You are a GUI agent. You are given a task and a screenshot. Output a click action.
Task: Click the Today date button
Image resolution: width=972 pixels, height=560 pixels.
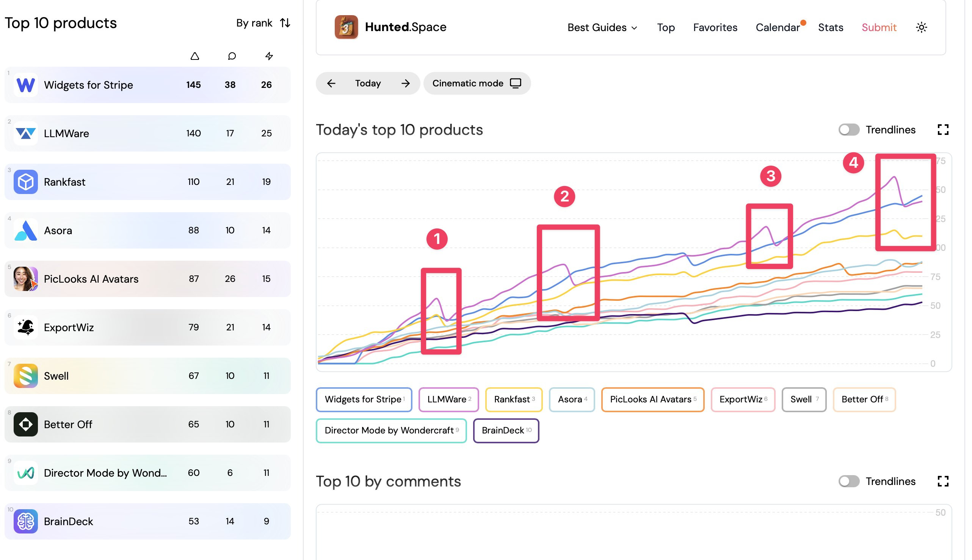[x=368, y=83]
